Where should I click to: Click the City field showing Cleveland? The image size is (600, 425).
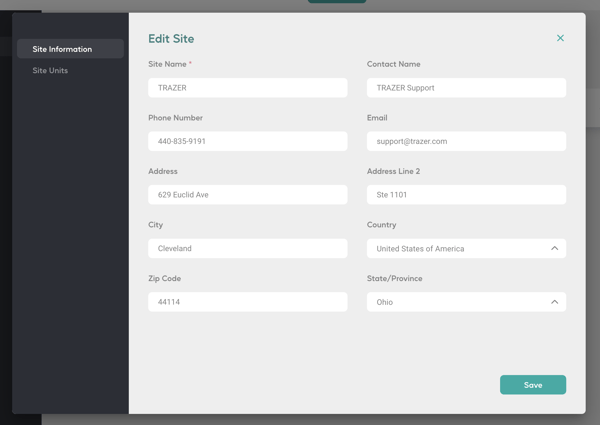click(248, 248)
